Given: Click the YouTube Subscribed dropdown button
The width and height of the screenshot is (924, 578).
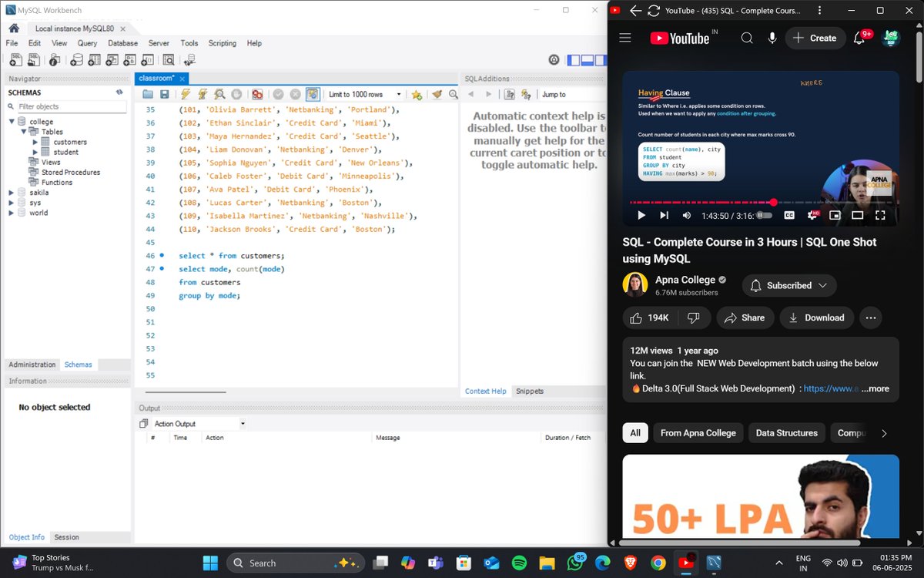Looking at the screenshot, I should [x=790, y=285].
